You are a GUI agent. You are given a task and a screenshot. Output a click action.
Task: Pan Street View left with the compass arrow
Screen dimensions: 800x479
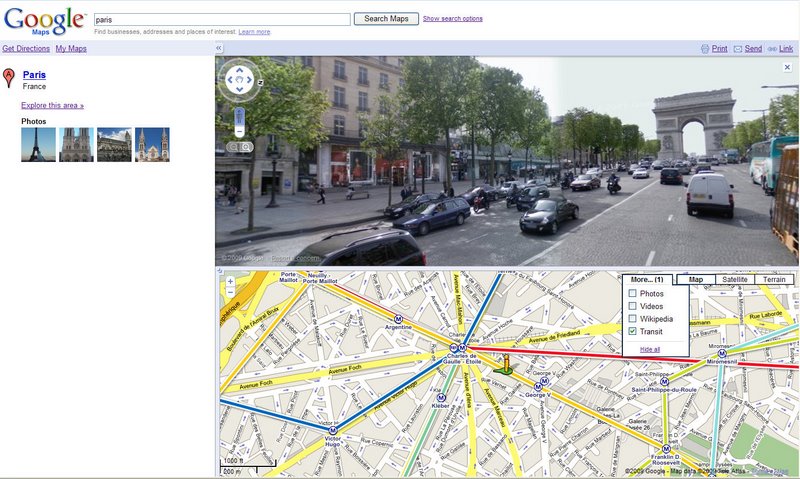click(228, 80)
